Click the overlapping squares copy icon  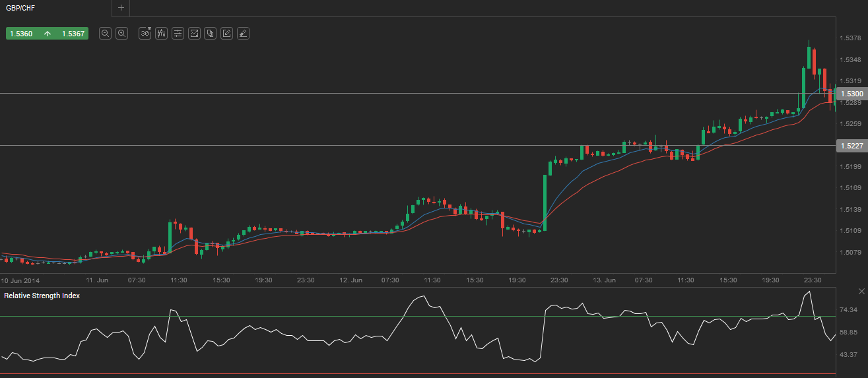tap(211, 33)
